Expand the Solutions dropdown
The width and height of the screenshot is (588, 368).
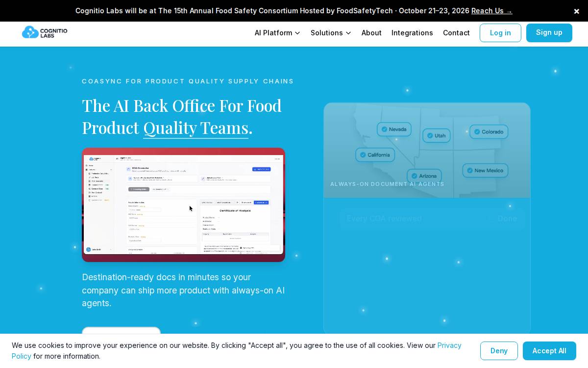click(331, 33)
